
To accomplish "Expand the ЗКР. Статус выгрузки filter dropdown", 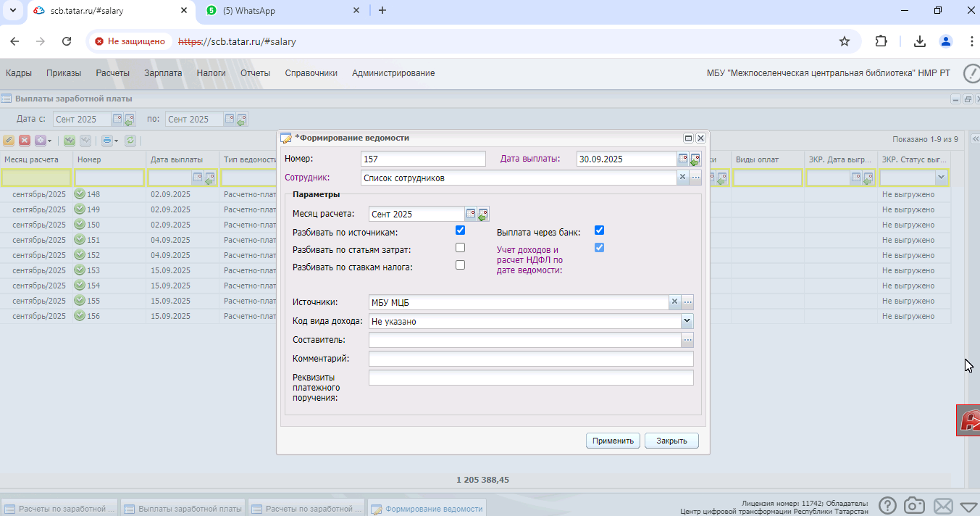I will click(x=941, y=177).
